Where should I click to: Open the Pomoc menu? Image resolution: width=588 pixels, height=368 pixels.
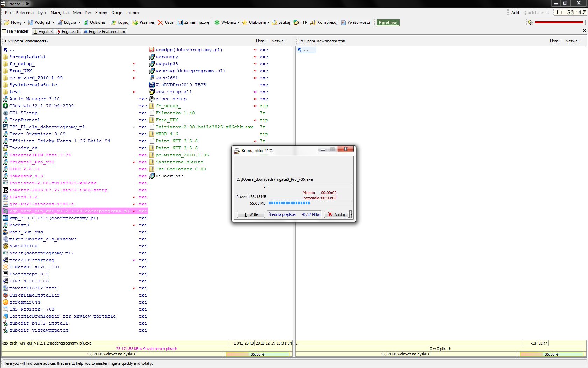[133, 13]
